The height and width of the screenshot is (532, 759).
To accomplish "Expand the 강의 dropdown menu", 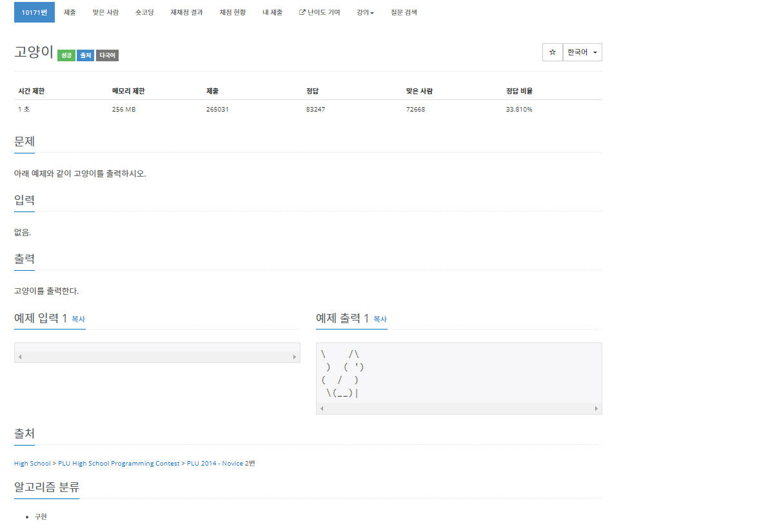I will tap(365, 12).
